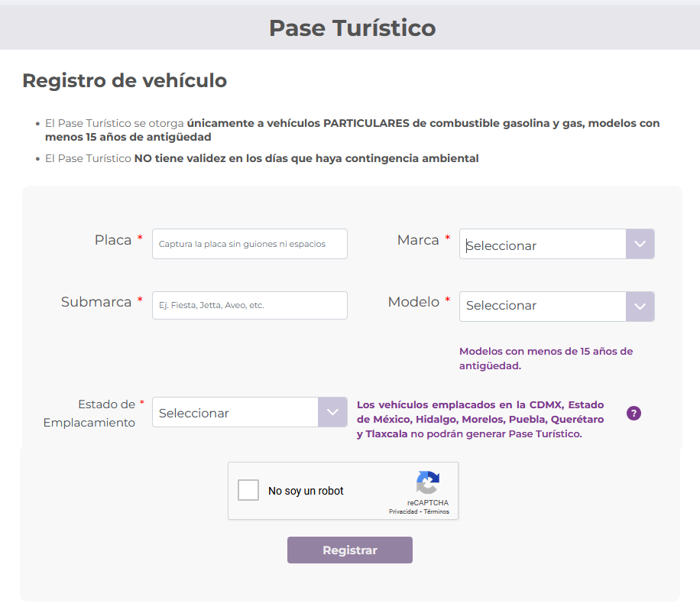Click the "Estado de Emplacamiento" label
700x607 pixels.
89,413
